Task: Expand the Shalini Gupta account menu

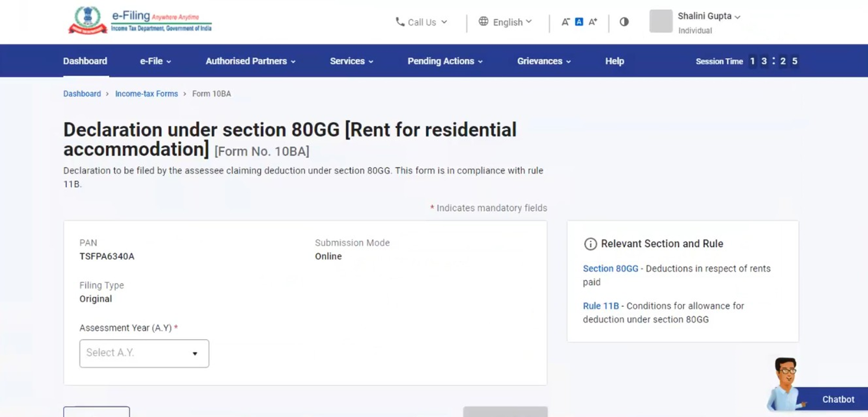Action: pyautogui.click(x=709, y=17)
